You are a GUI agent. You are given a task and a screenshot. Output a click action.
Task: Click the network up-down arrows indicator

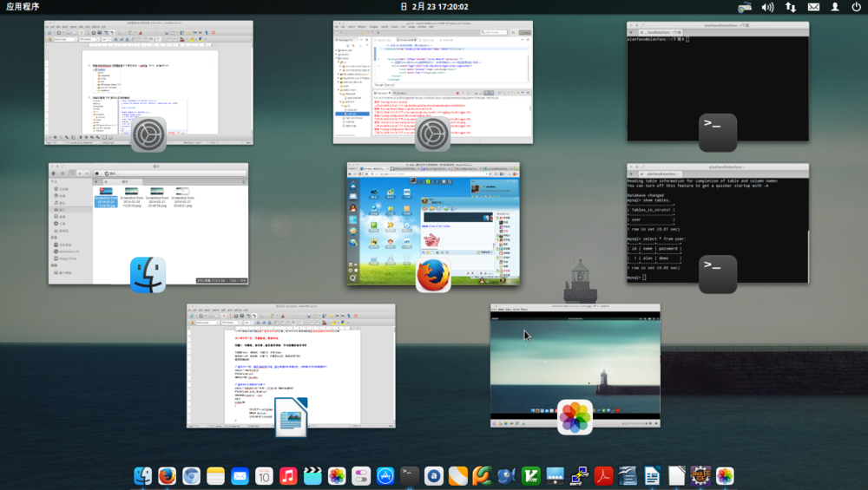coord(791,7)
